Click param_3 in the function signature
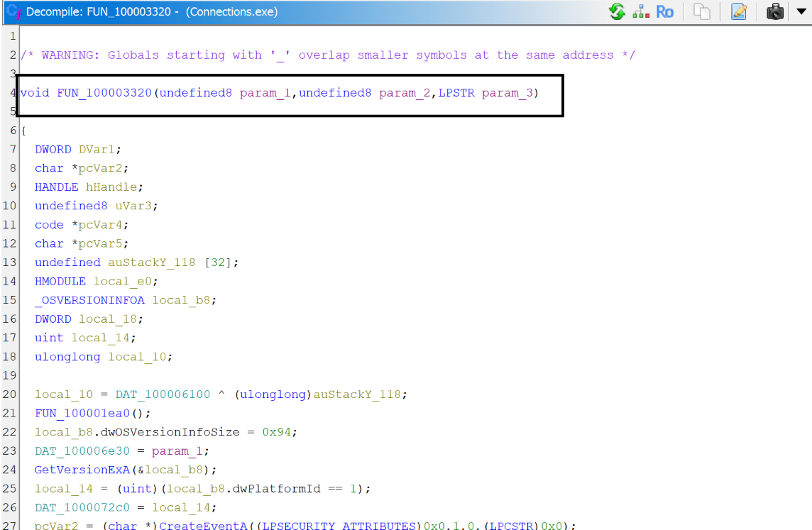This screenshot has width=812, height=530. [507, 93]
